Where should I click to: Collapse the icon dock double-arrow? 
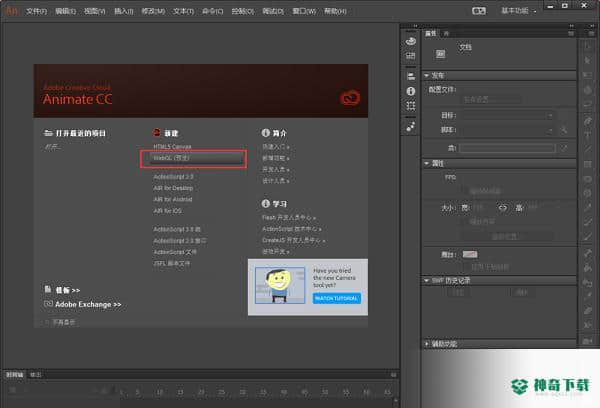tap(415, 26)
